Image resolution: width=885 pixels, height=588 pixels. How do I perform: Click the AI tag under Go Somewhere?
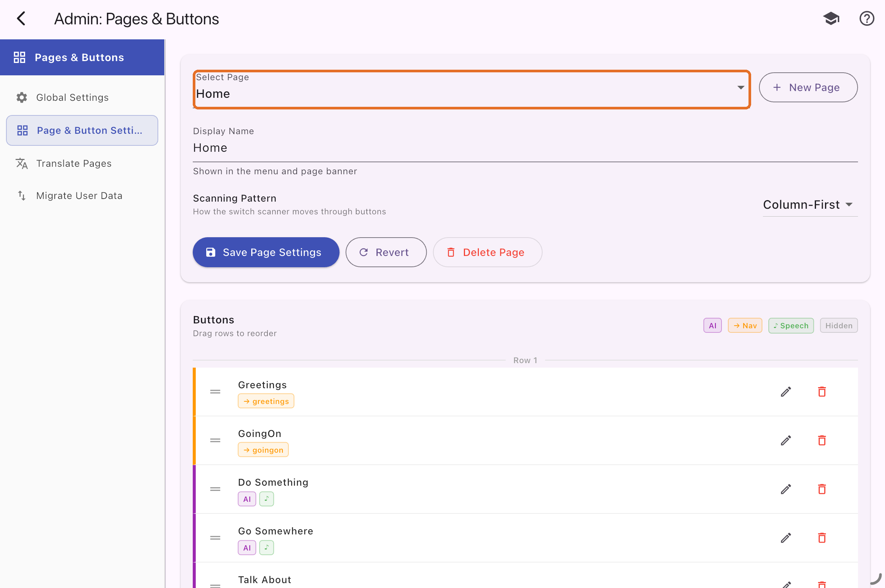[x=247, y=548]
